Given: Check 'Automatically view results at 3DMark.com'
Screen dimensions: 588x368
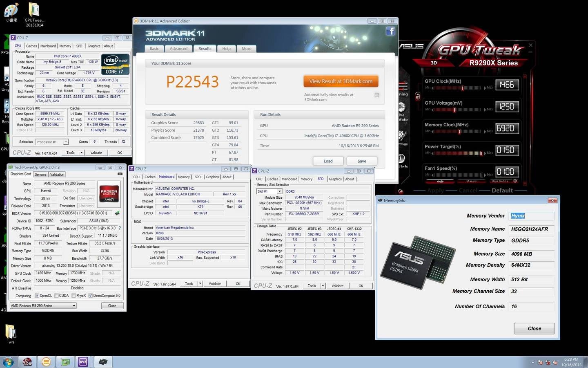Looking at the screenshot, I should click(376, 94).
